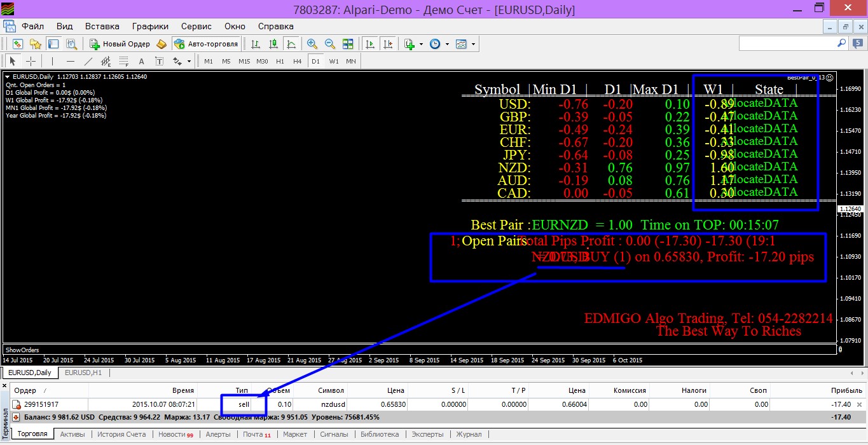The image size is (868, 445).
Task: Expand the periods dropdown arrow
Action: [x=447, y=44]
